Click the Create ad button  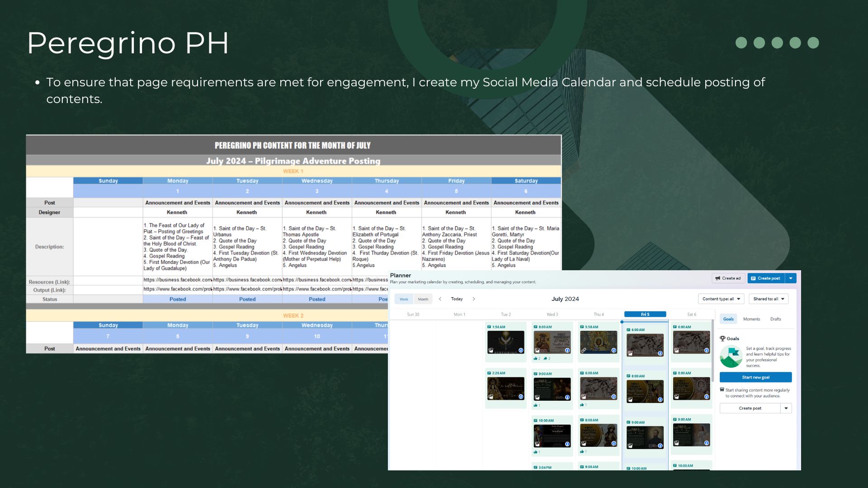point(728,278)
